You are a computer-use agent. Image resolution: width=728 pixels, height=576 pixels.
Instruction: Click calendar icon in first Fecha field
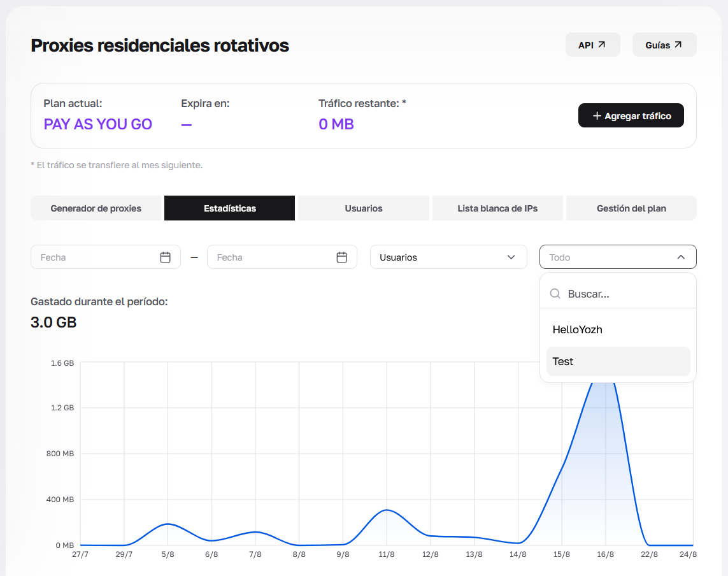click(166, 257)
